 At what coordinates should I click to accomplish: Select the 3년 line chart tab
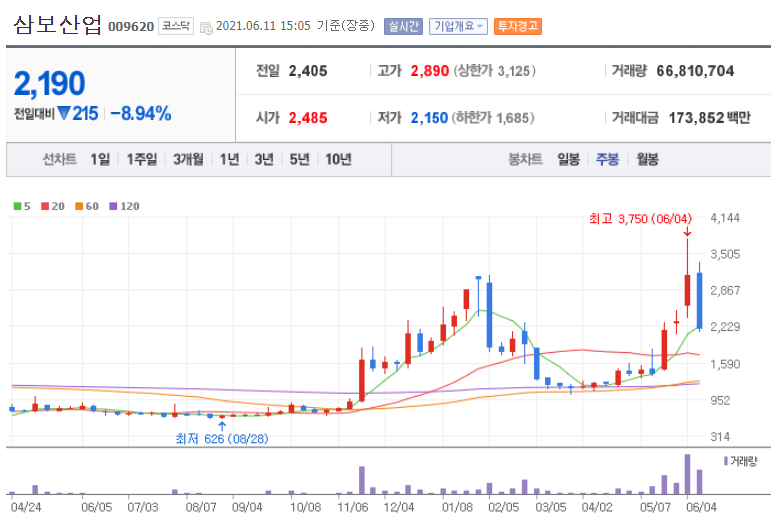click(x=264, y=159)
